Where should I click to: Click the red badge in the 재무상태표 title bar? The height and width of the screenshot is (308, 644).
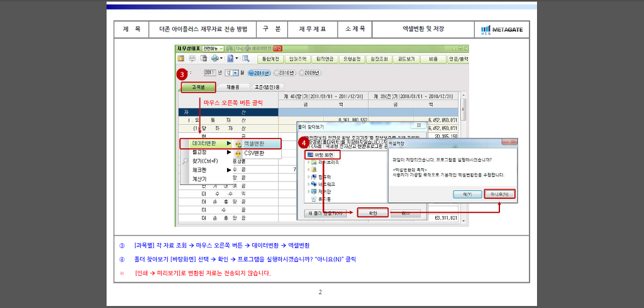click(x=278, y=48)
